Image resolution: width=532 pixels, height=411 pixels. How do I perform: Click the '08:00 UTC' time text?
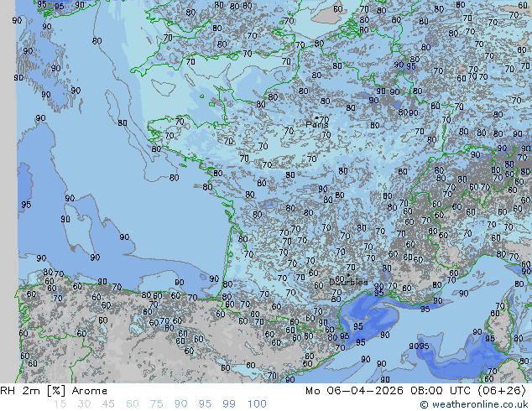tap(441, 391)
